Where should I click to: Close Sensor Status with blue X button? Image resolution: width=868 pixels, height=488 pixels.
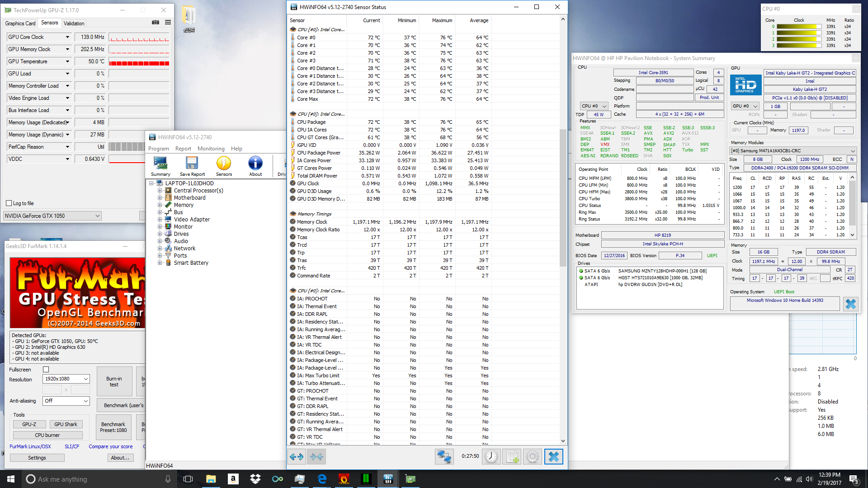554,457
